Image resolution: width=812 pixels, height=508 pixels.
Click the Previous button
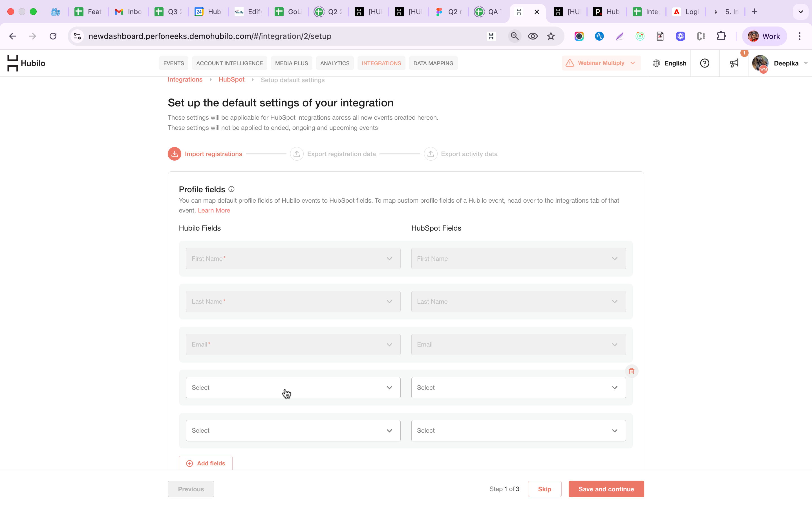click(x=191, y=489)
